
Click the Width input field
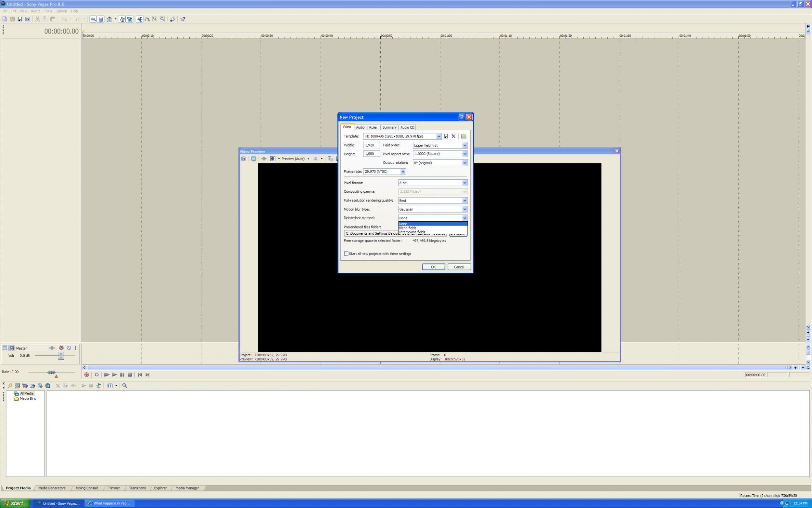point(371,145)
